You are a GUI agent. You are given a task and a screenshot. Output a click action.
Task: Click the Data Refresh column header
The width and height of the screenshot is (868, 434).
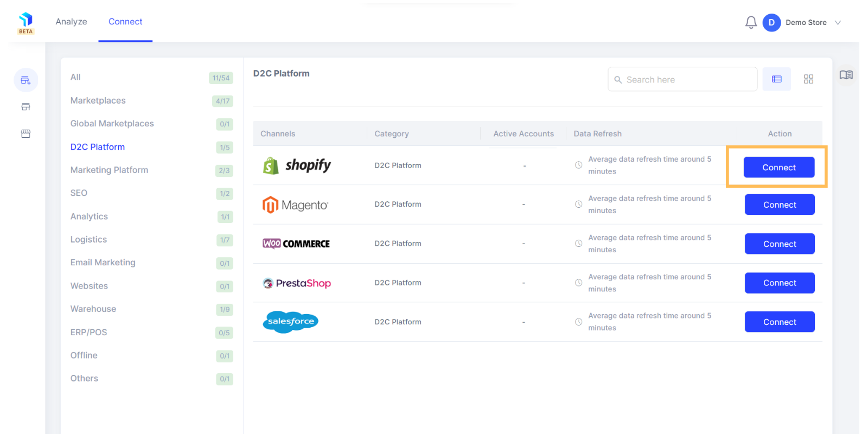coord(598,133)
